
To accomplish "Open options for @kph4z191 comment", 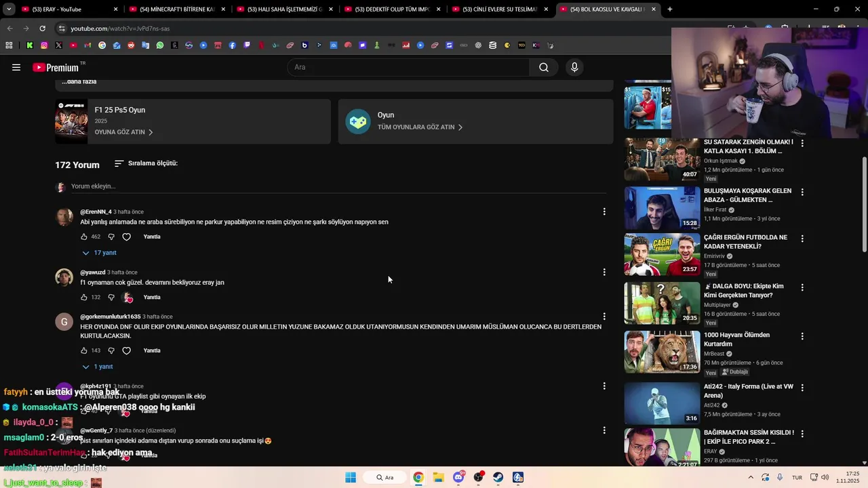I will pos(604,386).
